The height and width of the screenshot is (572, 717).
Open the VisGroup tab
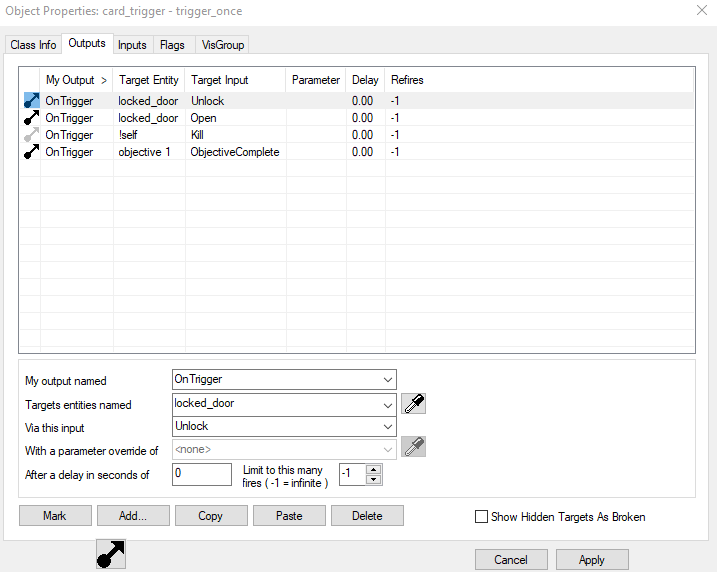(x=223, y=45)
